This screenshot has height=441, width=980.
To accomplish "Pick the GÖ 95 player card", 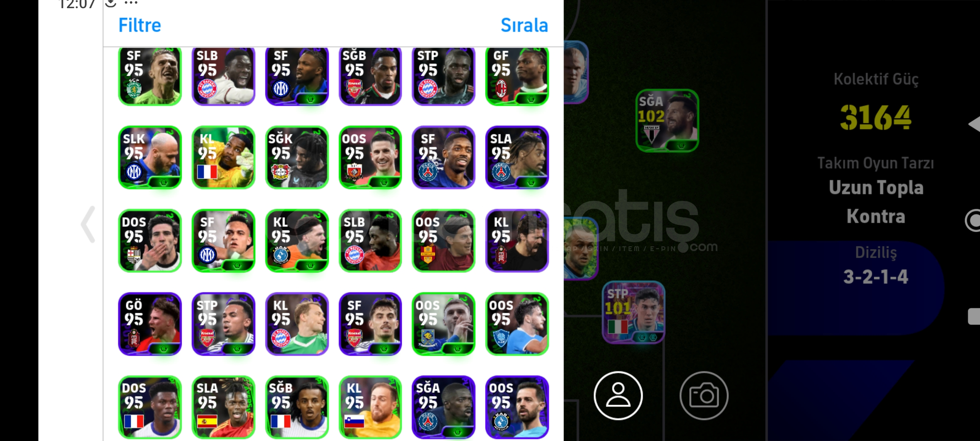I will click(150, 324).
